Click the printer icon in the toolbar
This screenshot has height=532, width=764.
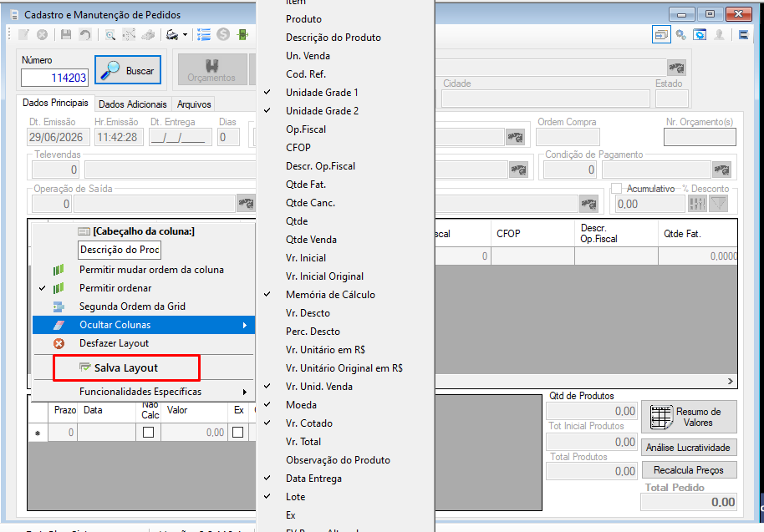171,34
